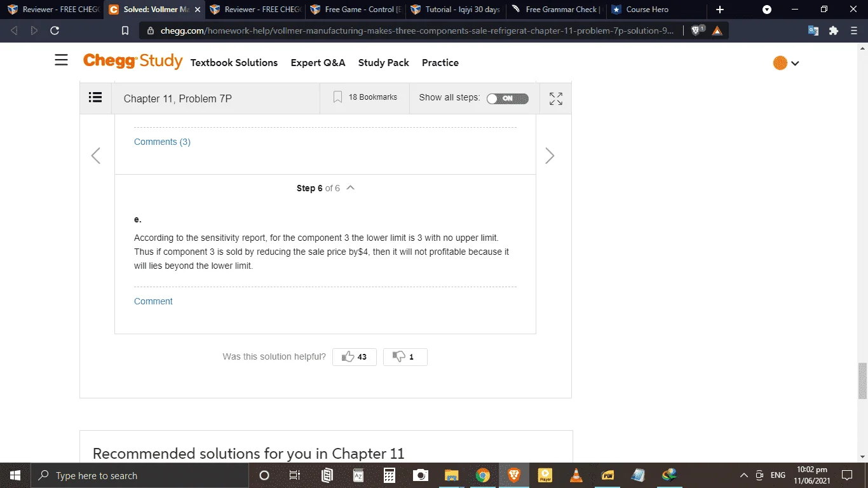Go to Chegg Study home via the logo
Viewport: 868px width, 488px height.
(133, 61)
